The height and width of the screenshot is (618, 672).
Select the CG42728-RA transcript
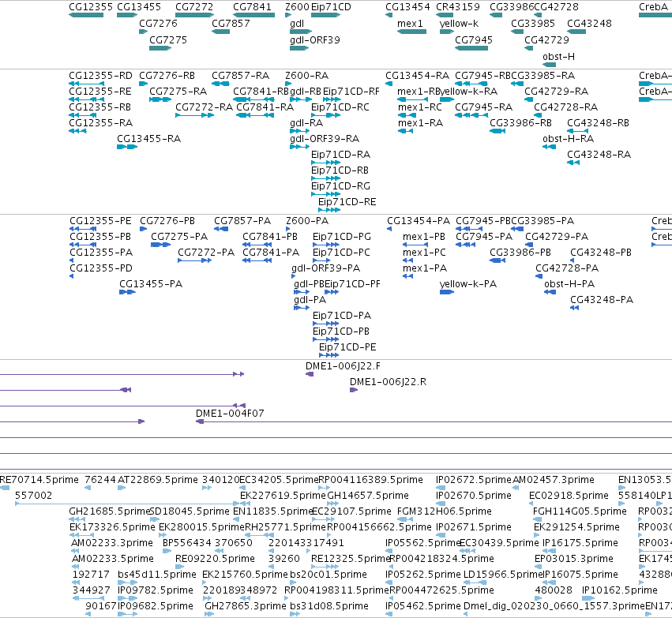[x=538, y=115]
